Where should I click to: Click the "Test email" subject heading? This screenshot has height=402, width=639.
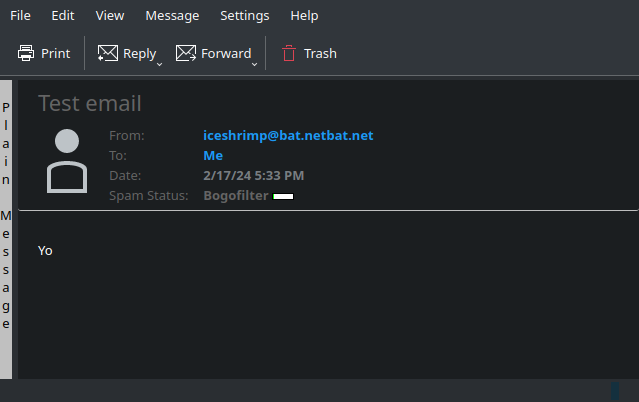click(x=90, y=103)
